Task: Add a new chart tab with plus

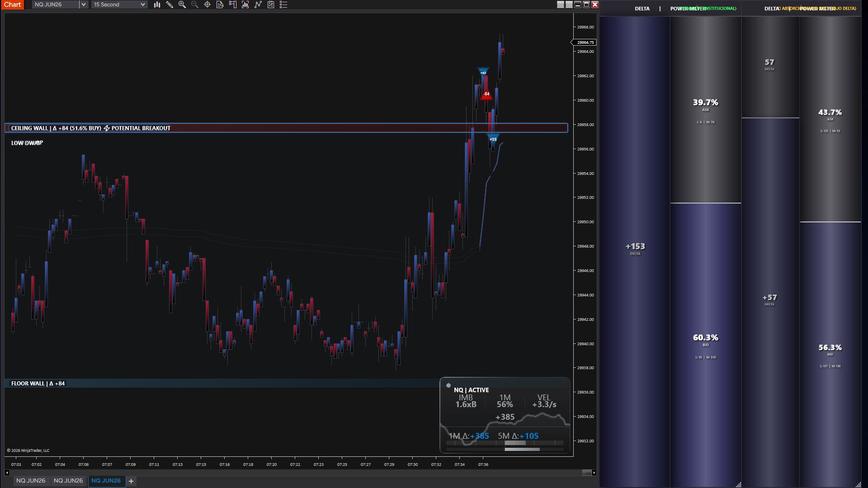Action: [x=131, y=481]
